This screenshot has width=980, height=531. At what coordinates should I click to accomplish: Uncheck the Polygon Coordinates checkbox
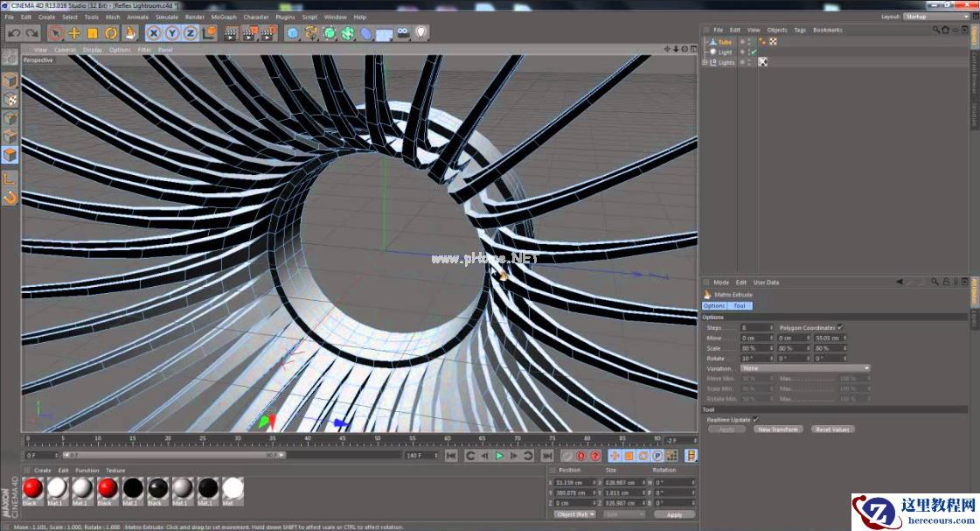[x=840, y=327]
